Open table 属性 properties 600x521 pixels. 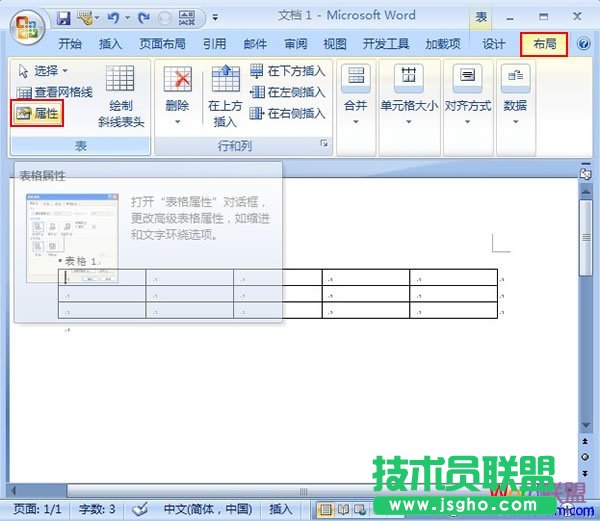point(37,113)
